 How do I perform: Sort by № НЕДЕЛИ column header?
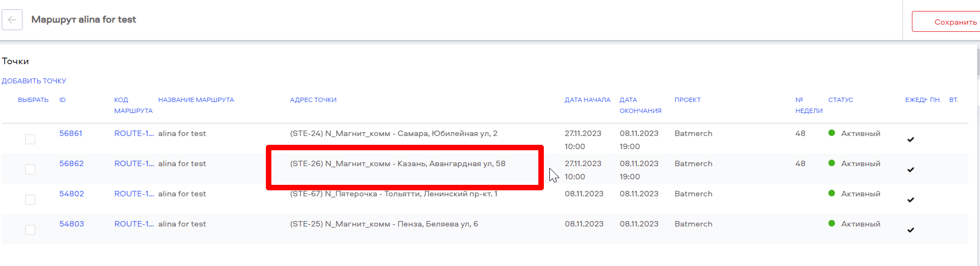[x=809, y=105]
